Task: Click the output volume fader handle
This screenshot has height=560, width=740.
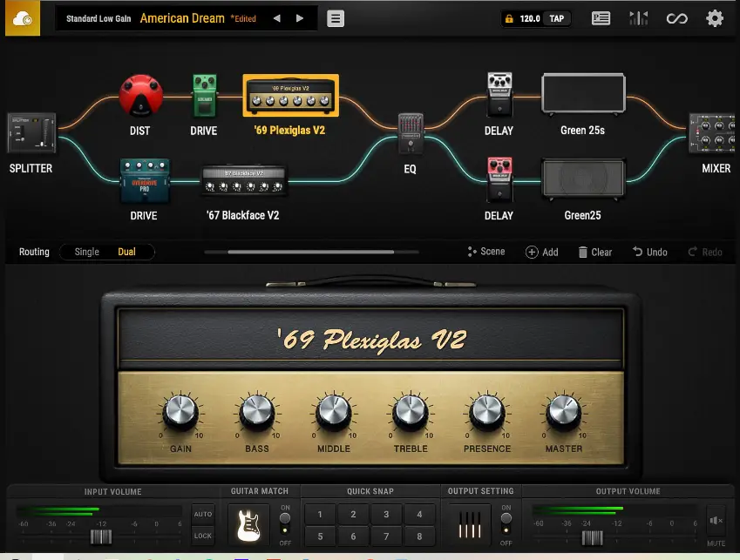Action: [x=593, y=537]
